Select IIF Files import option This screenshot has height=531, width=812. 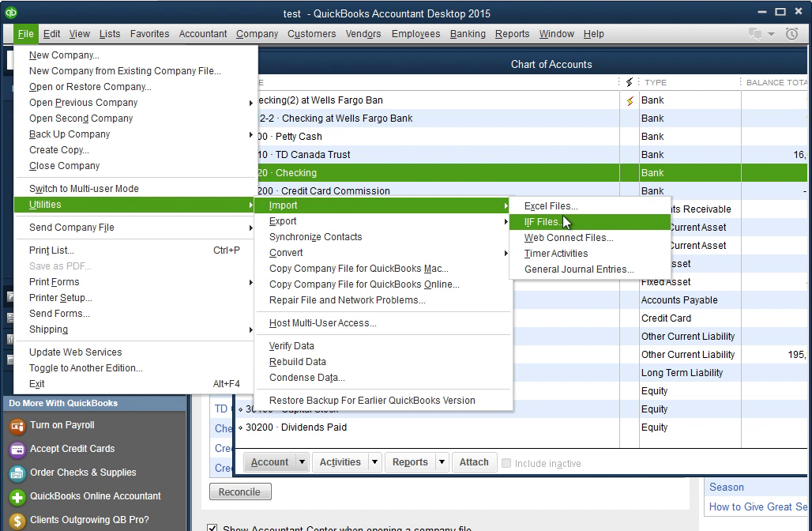[x=590, y=222]
